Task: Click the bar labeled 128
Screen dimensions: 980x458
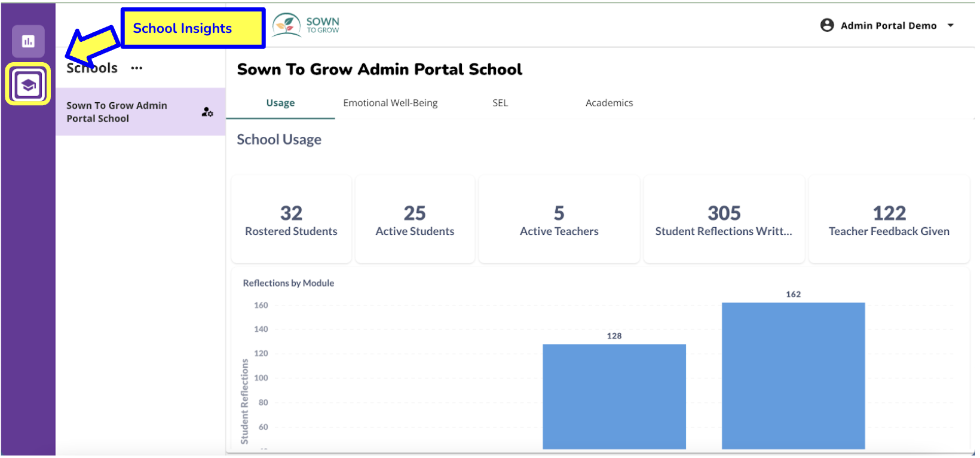Action: 614,396
